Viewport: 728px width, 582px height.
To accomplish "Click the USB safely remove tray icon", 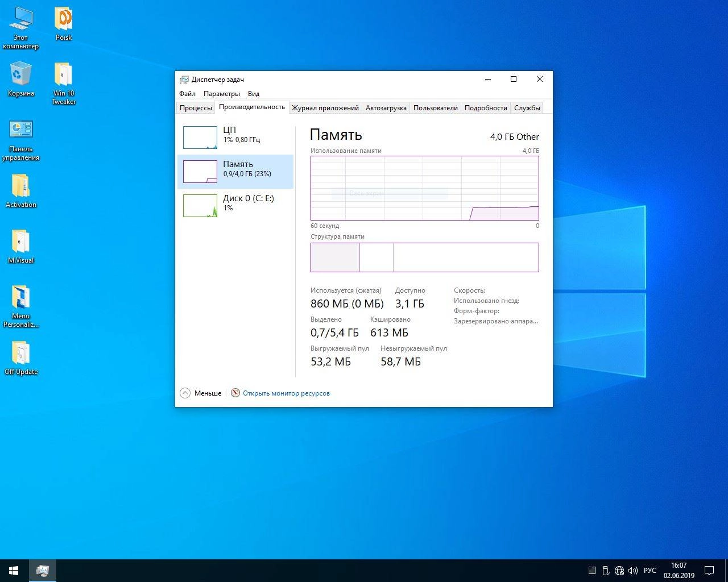I will click(606, 571).
